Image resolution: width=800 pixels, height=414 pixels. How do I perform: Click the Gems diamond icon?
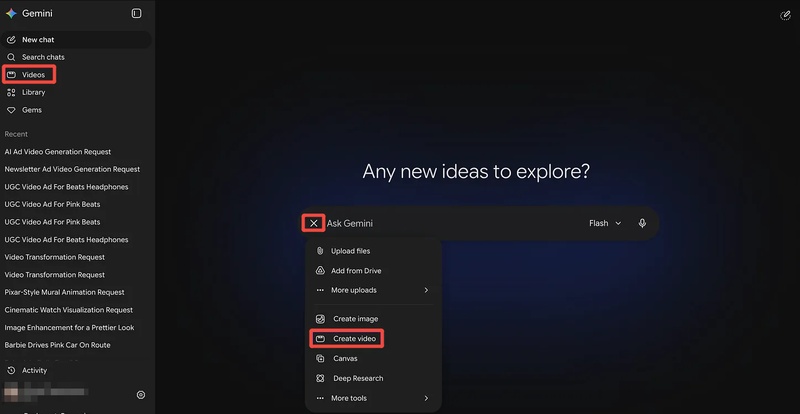(11, 110)
